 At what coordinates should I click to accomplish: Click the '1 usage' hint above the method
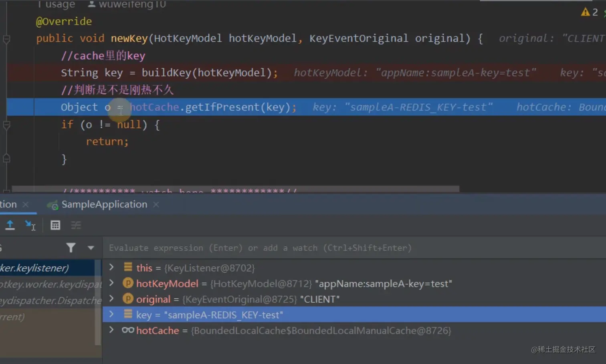coord(56,4)
